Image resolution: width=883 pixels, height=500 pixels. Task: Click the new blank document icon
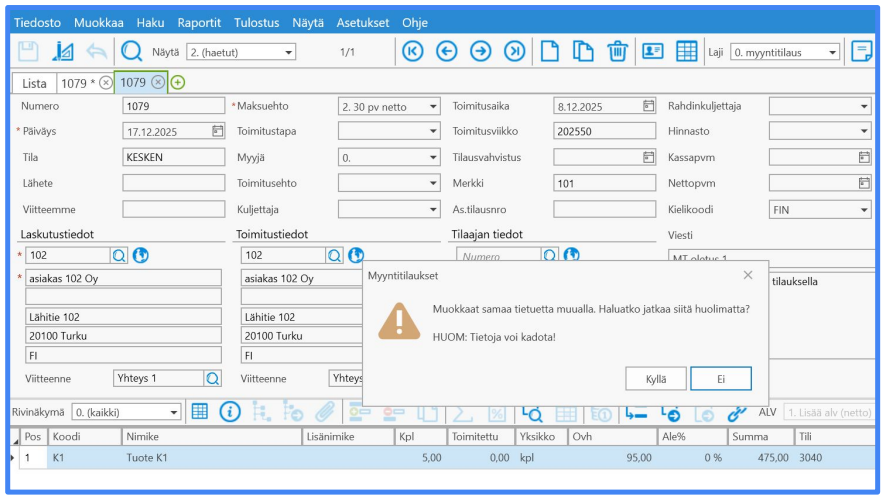pos(549,51)
